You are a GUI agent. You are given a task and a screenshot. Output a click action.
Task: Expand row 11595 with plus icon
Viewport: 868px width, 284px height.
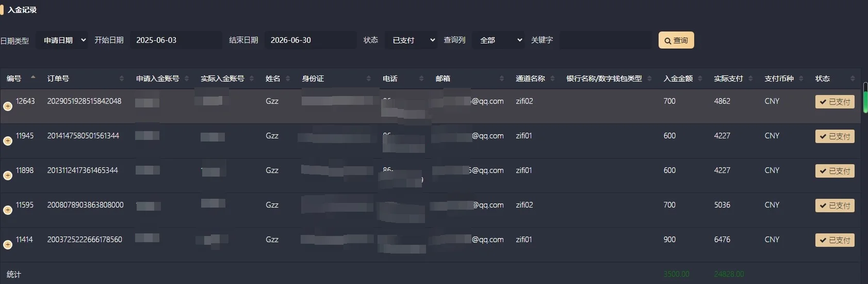tap(8, 210)
